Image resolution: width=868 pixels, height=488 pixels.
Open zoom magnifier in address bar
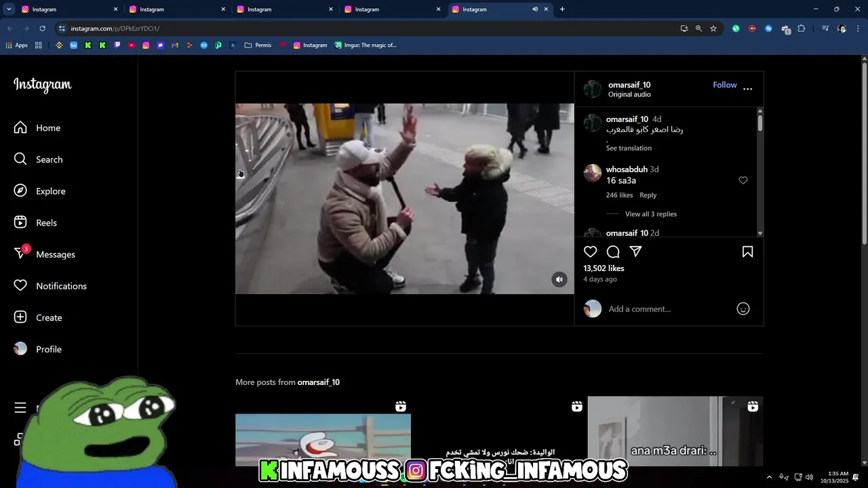click(x=698, y=28)
